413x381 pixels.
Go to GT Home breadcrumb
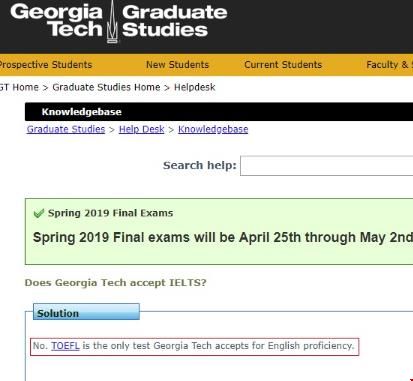pyautogui.click(x=19, y=87)
